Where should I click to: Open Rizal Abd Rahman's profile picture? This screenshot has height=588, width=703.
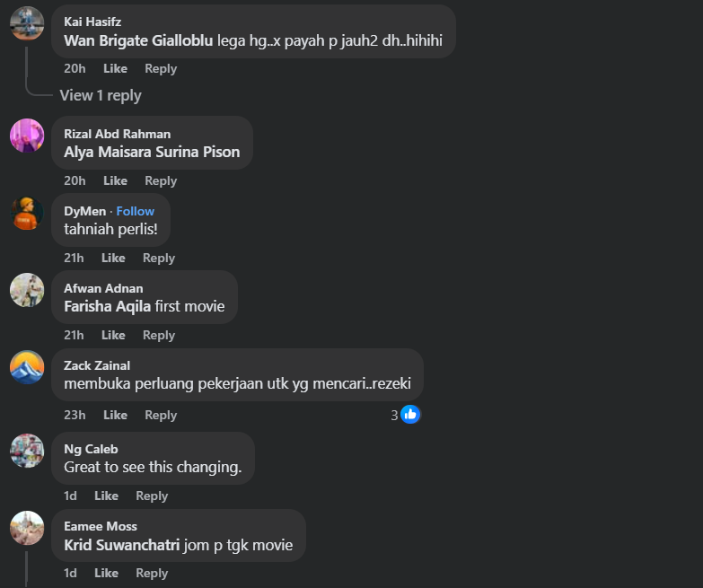tap(27, 136)
